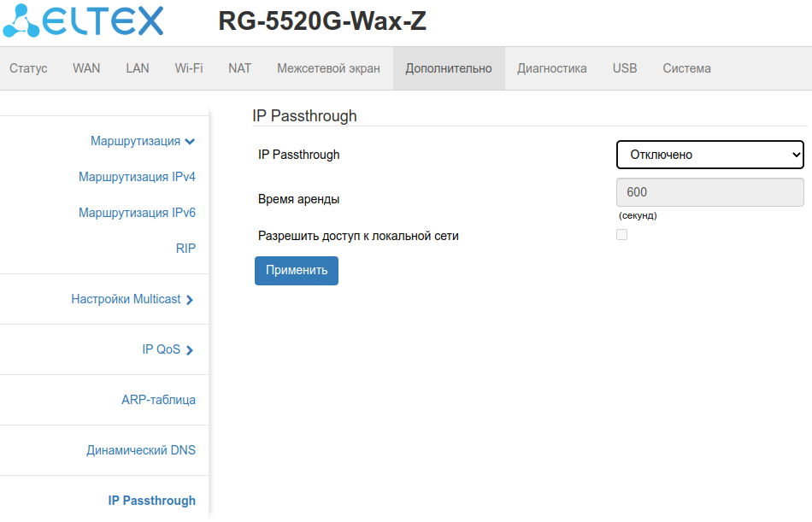Open Маршрутизация IPv6 page
The image size is (812, 522).
[x=137, y=213]
